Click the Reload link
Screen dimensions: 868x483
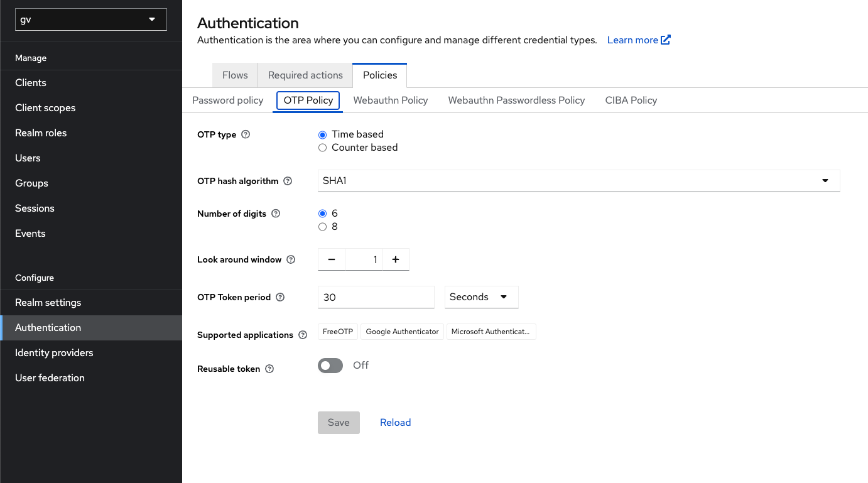point(395,423)
